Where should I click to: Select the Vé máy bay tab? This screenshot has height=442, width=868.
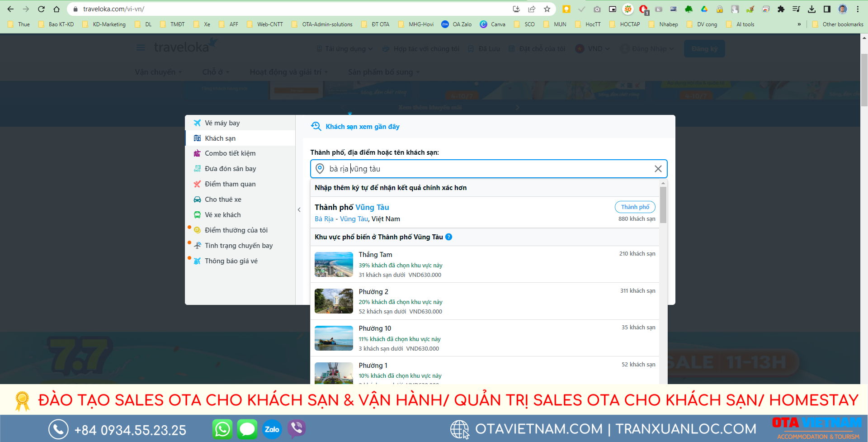[x=240, y=123]
